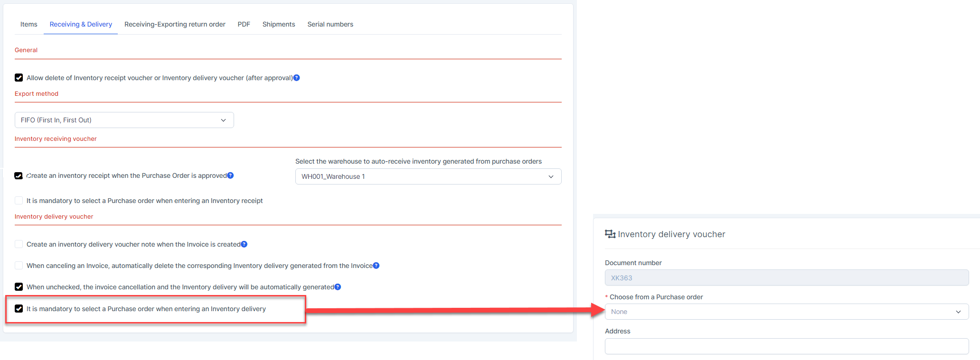Open Choose from a Purchase order dropdown
The height and width of the screenshot is (360, 980).
click(x=786, y=312)
